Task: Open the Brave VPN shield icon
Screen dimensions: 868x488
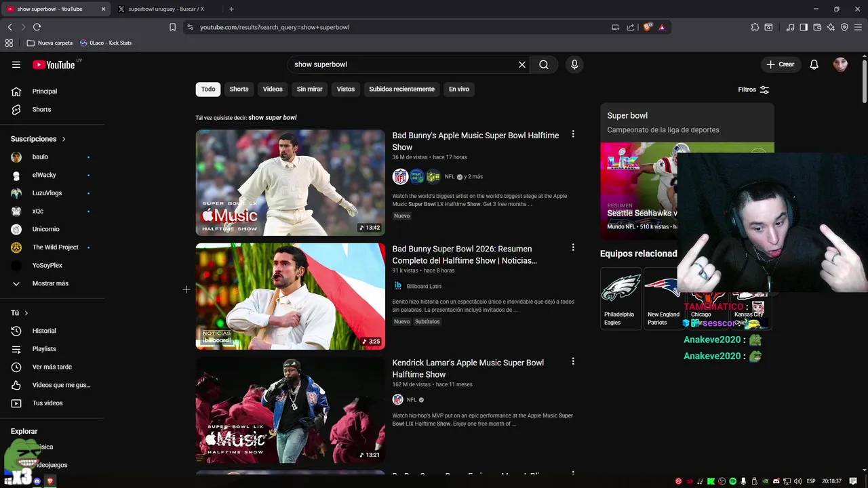Action: point(844,27)
